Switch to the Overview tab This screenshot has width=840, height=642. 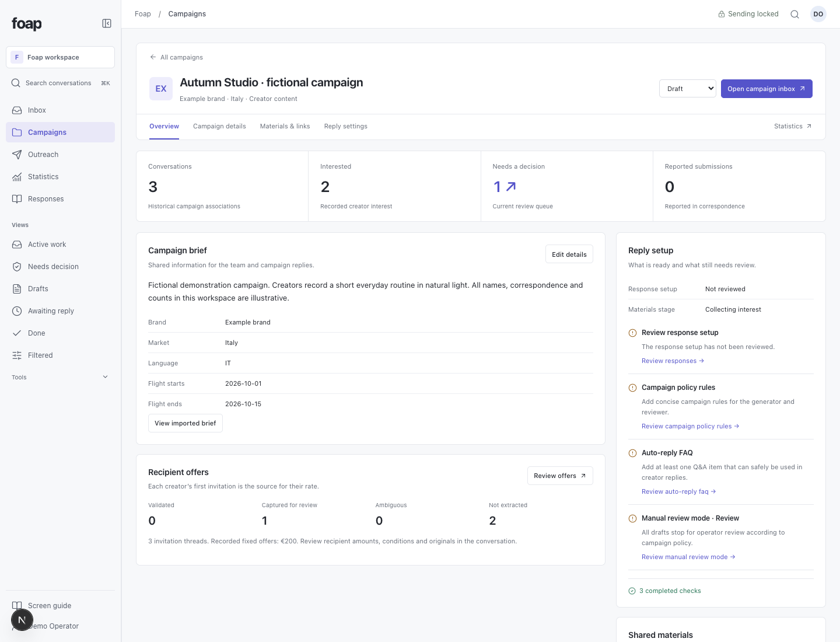(x=164, y=127)
